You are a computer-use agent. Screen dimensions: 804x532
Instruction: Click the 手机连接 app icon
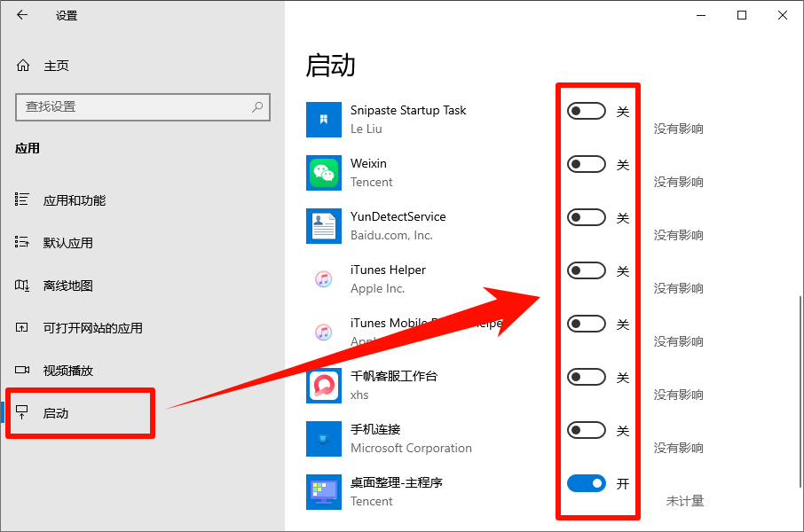(324, 439)
